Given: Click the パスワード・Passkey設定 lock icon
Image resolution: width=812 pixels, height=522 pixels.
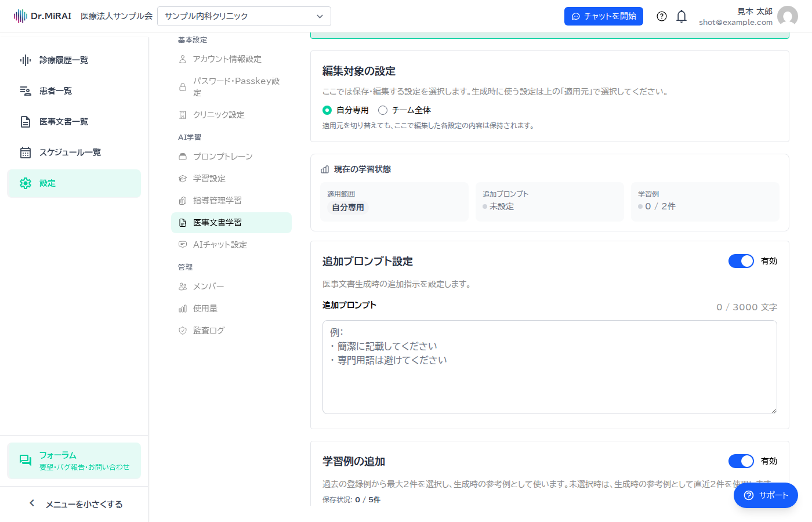Looking at the screenshot, I should click(183, 87).
